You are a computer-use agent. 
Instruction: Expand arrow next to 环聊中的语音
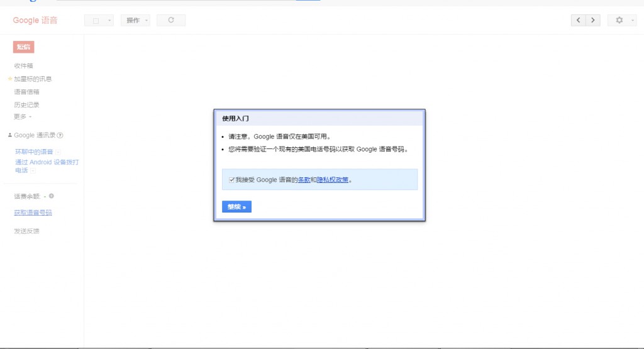coord(58,152)
